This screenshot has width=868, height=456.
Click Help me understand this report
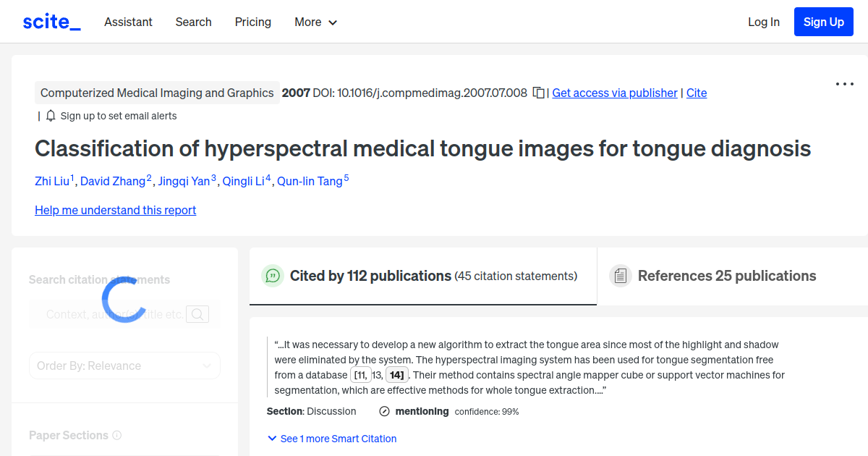115,210
